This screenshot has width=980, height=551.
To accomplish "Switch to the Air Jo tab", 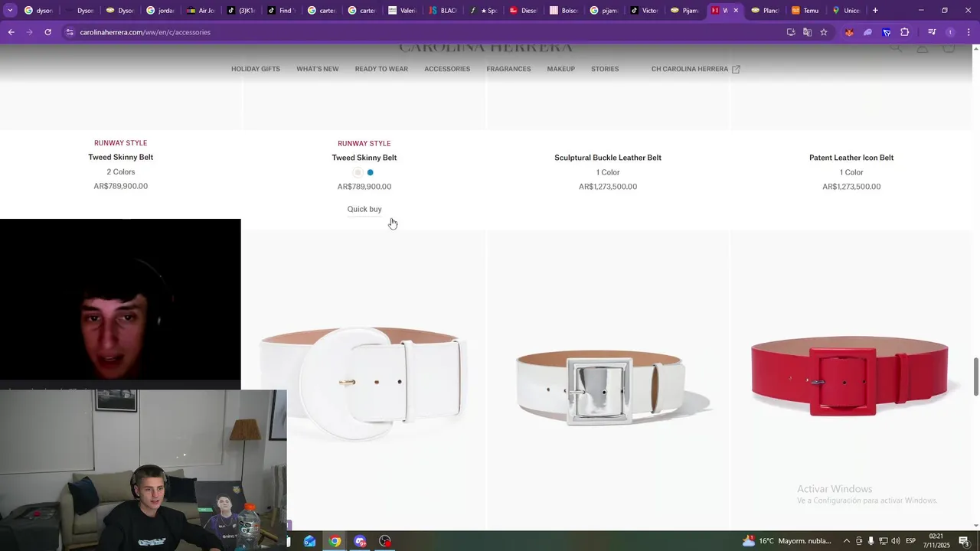I will 201,11.
